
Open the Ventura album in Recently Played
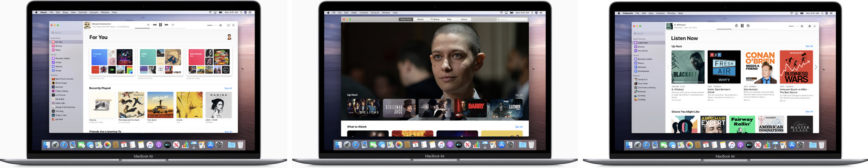coord(102,105)
